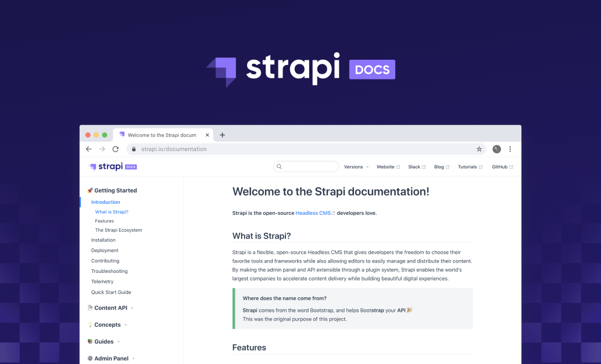Click the browser forward arrow

click(102, 149)
